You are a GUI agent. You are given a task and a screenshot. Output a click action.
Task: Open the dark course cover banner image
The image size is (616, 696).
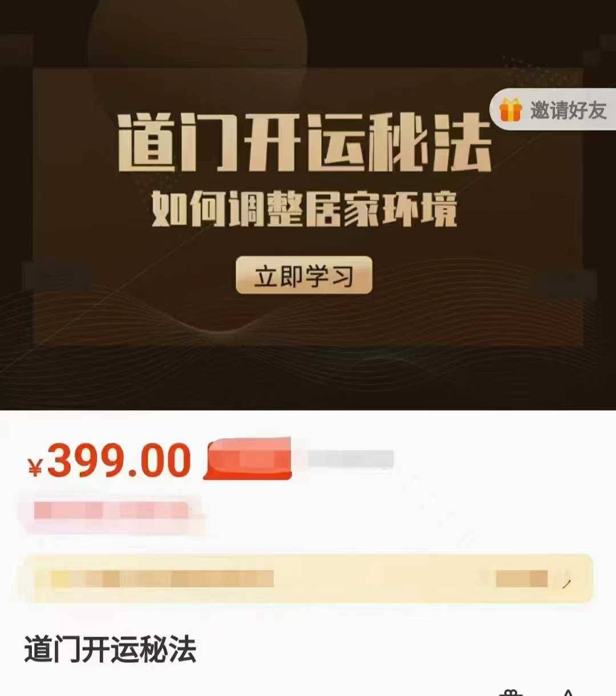click(x=308, y=205)
